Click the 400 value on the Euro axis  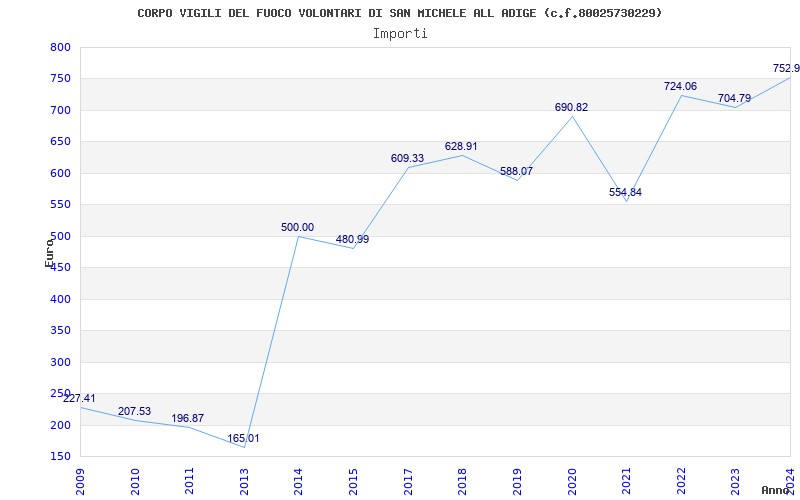pyautogui.click(x=60, y=299)
